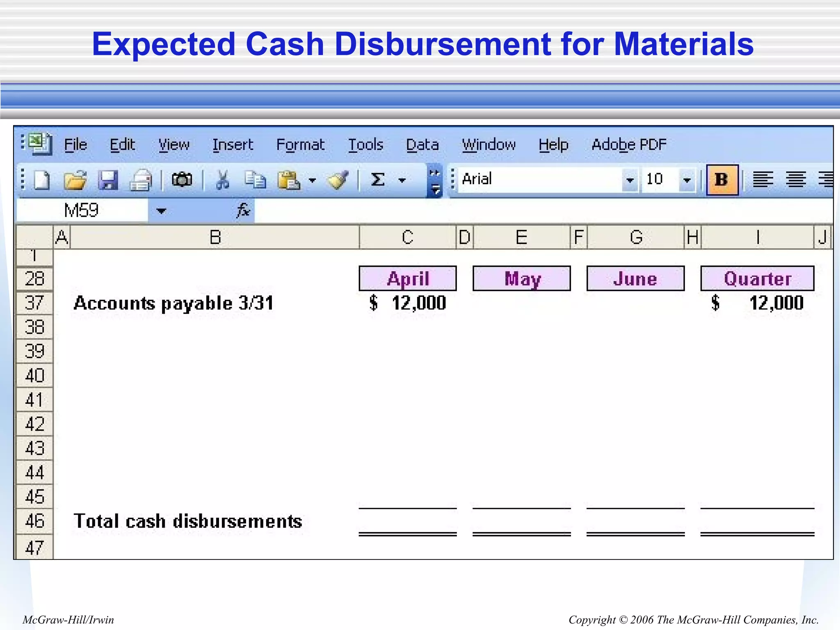Open the Paste options dropdown arrow
840x630 pixels.
313,180
